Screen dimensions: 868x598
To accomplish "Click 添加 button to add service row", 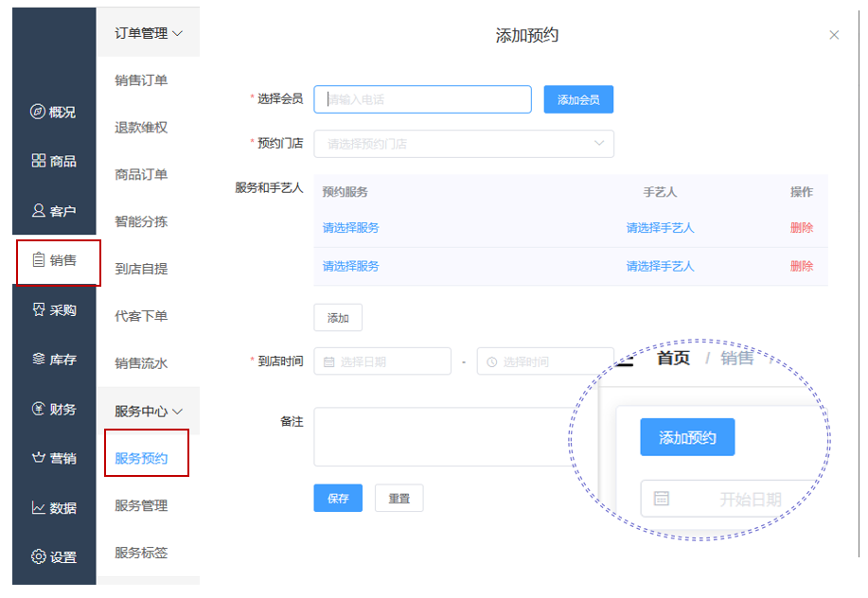I will tap(338, 318).
